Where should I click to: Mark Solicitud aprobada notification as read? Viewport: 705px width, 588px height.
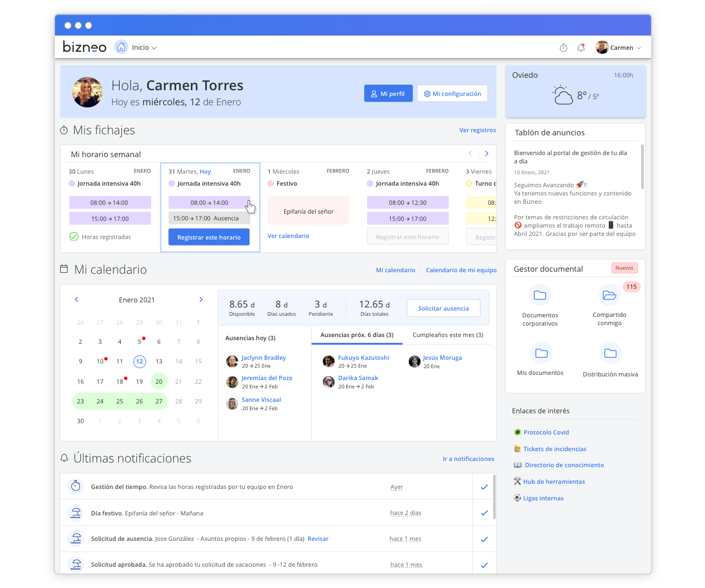click(484, 565)
